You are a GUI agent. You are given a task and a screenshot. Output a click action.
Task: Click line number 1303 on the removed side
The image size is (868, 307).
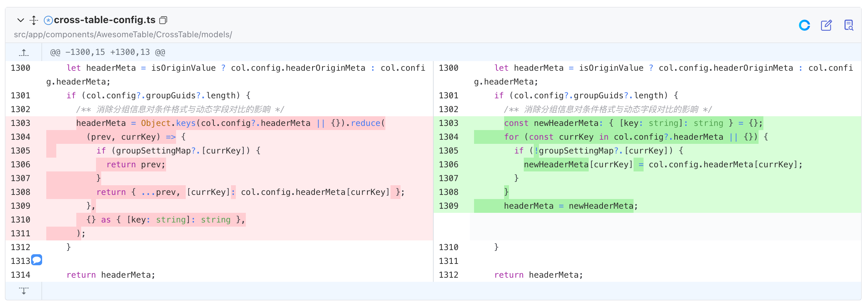[21, 123]
